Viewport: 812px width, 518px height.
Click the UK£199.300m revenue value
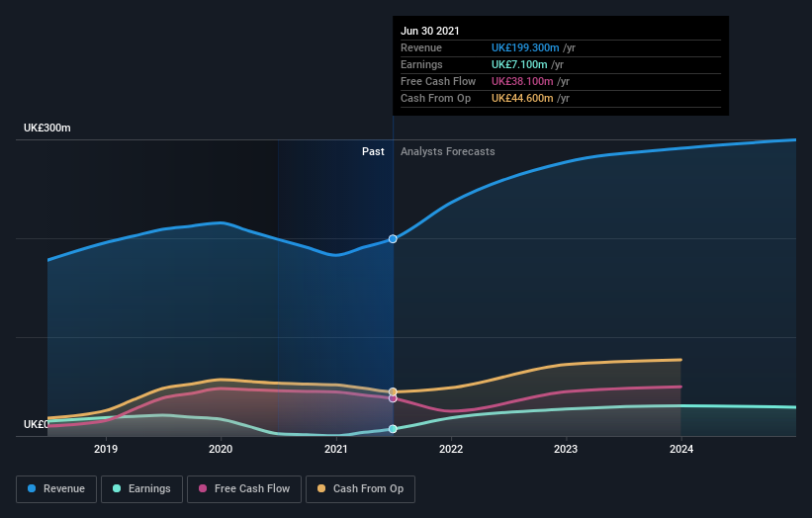coord(525,47)
